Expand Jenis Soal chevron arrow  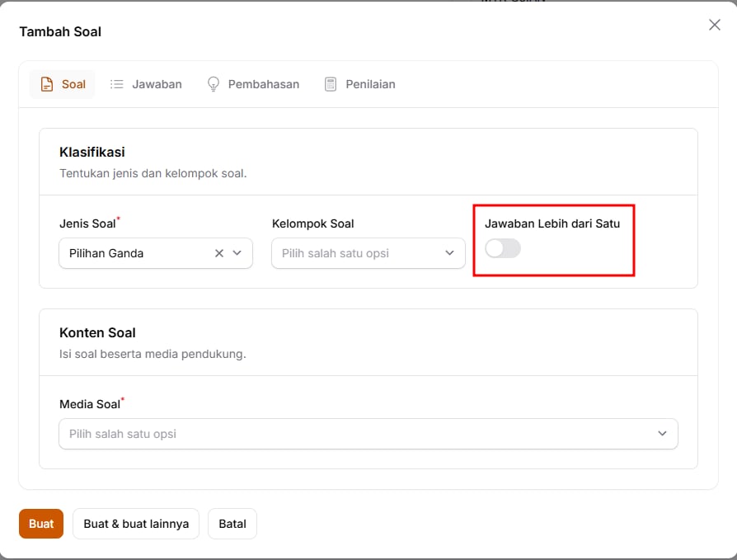pyautogui.click(x=237, y=253)
